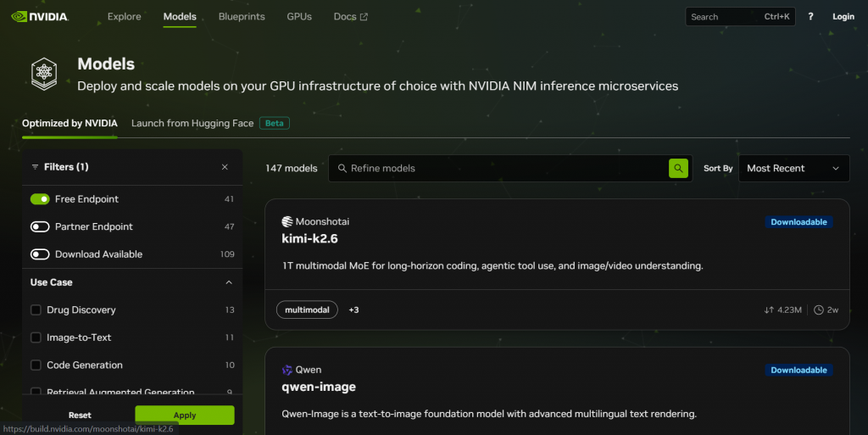Click the Moonshotai logo icon
Image resolution: width=868 pixels, height=435 pixels.
point(287,222)
